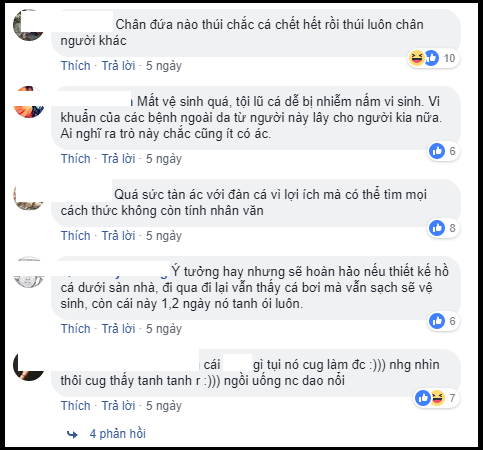Like the 'Ý tưởng hay' comment via Thích
Image resolution: width=483 pixels, height=450 pixels.
tap(76, 329)
